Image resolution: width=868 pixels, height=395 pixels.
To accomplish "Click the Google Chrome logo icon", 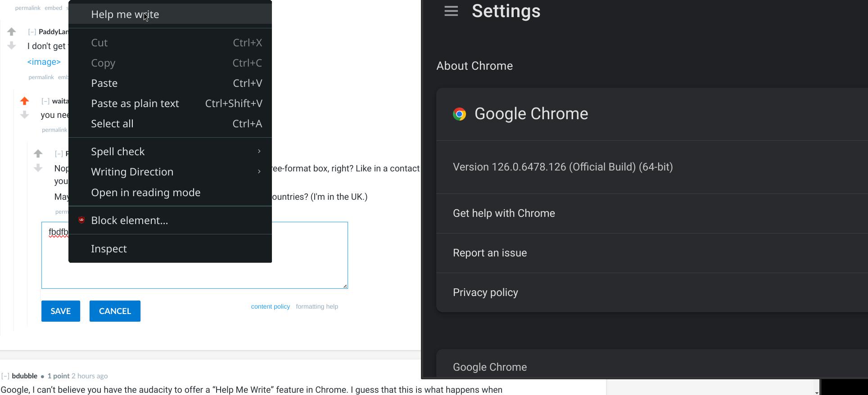I will tap(459, 114).
